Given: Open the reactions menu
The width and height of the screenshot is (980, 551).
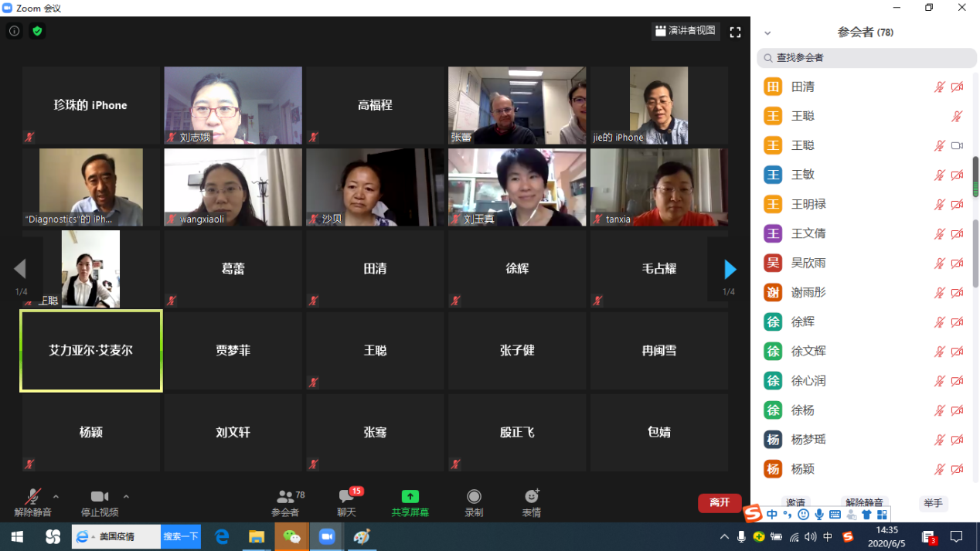Looking at the screenshot, I should [531, 502].
